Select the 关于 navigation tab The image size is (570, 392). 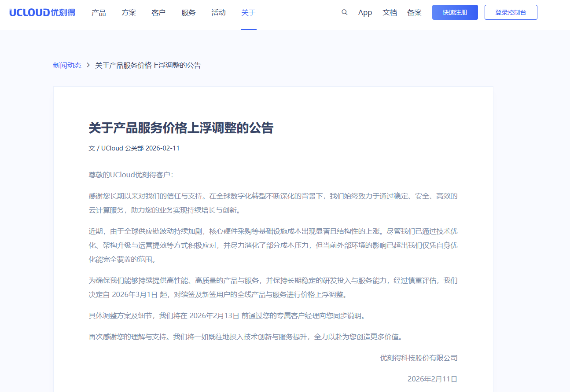tap(248, 12)
